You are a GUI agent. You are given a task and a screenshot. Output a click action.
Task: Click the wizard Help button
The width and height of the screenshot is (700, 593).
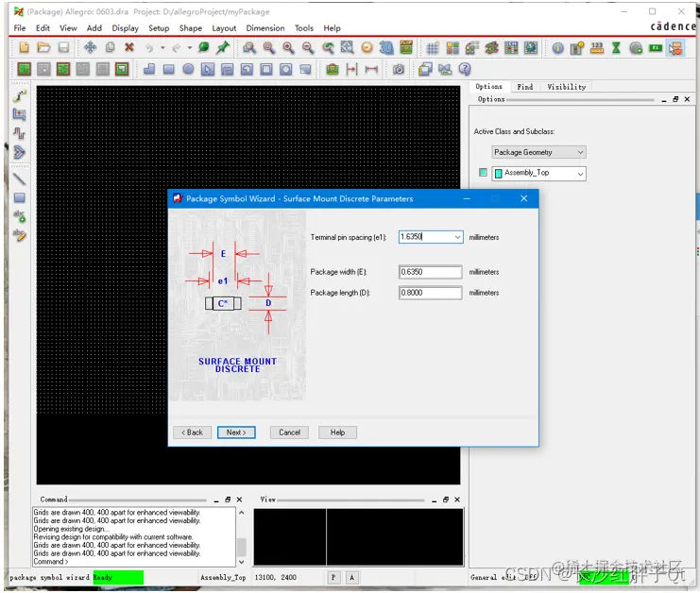pyautogui.click(x=337, y=432)
